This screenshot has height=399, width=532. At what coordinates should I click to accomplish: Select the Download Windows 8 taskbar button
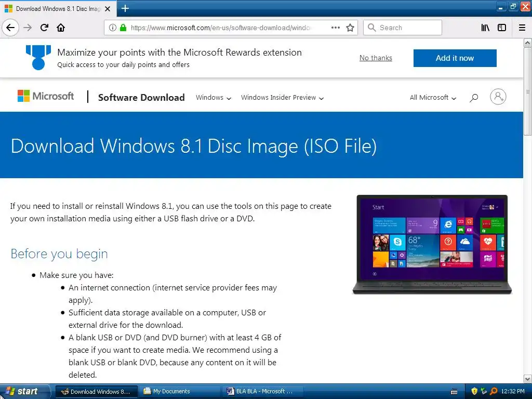click(96, 391)
